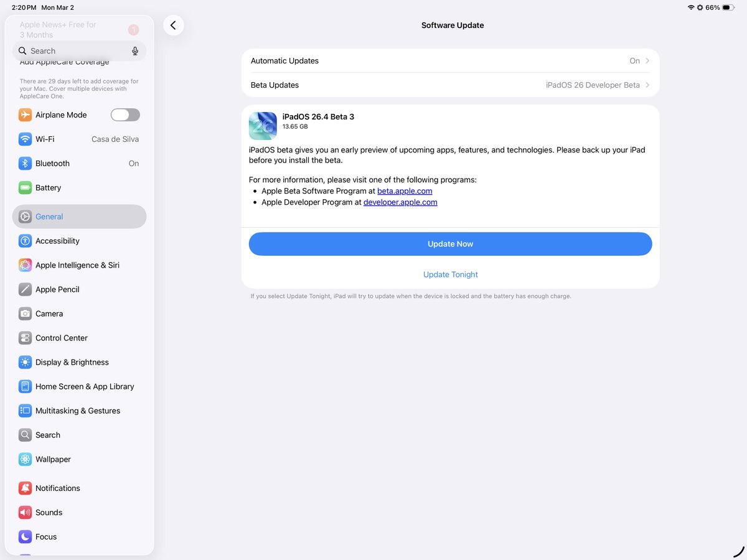Tap the Wi-Fi icon in sidebar
The image size is (747, 560).
[x=25, y=139]
